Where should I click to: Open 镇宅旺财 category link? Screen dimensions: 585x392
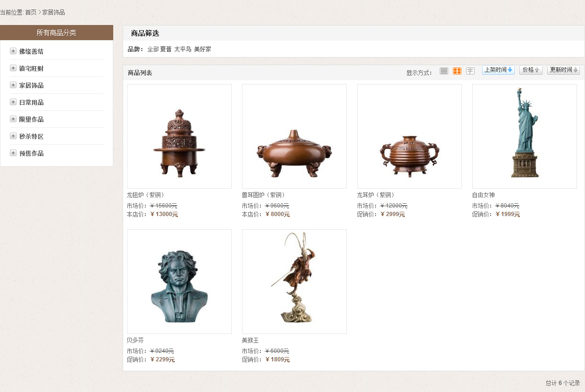pos(31,68)
